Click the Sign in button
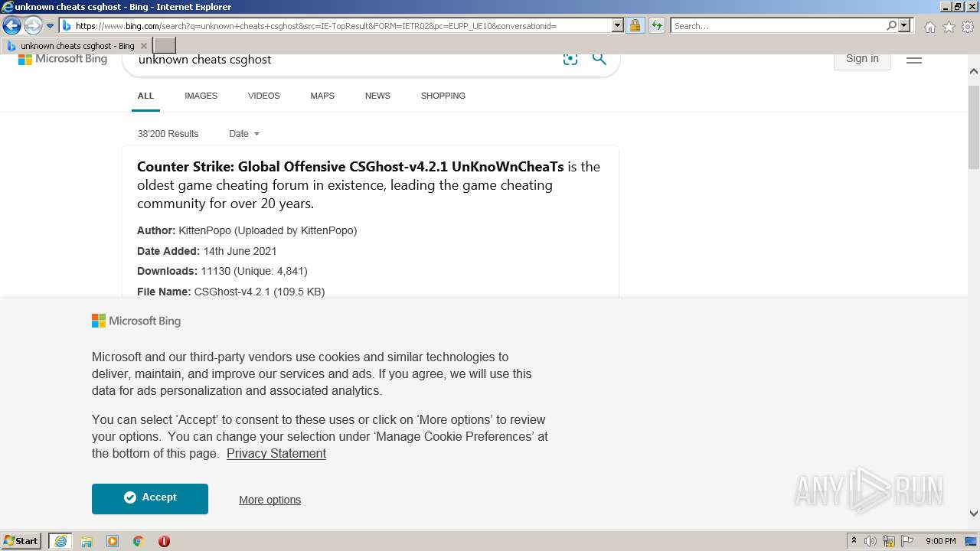This screenshot has height=551, width=980. pos(862,59)
